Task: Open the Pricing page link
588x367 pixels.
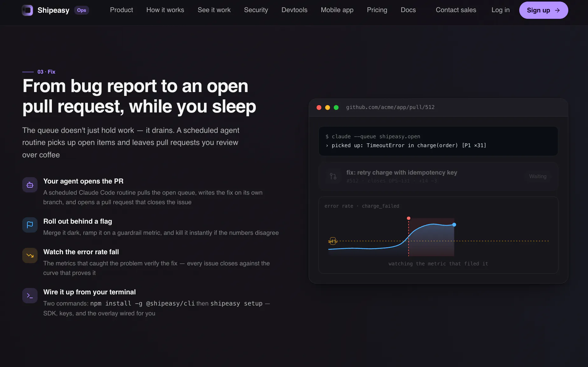Action: tap(377, 10)
